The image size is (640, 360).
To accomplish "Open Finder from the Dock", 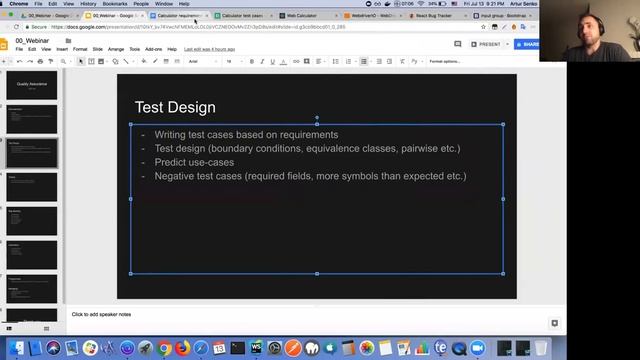I will click(16, 348).
